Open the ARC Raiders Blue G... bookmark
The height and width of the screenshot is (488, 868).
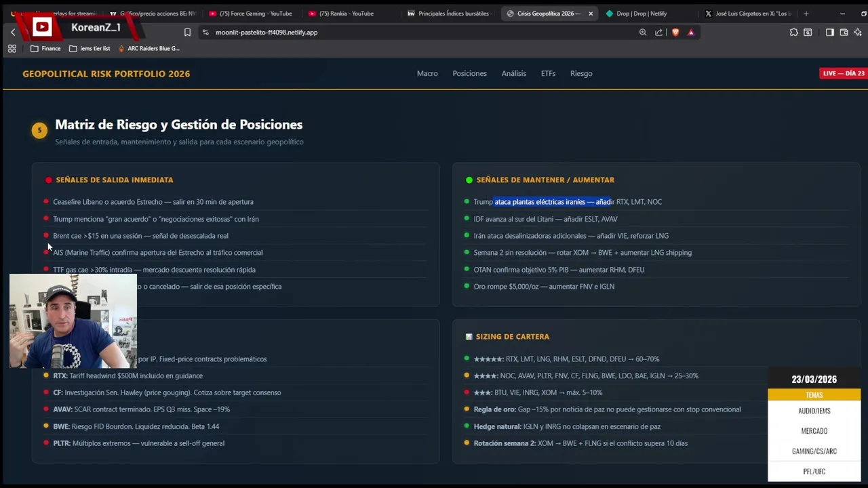(x=149, y=48)
